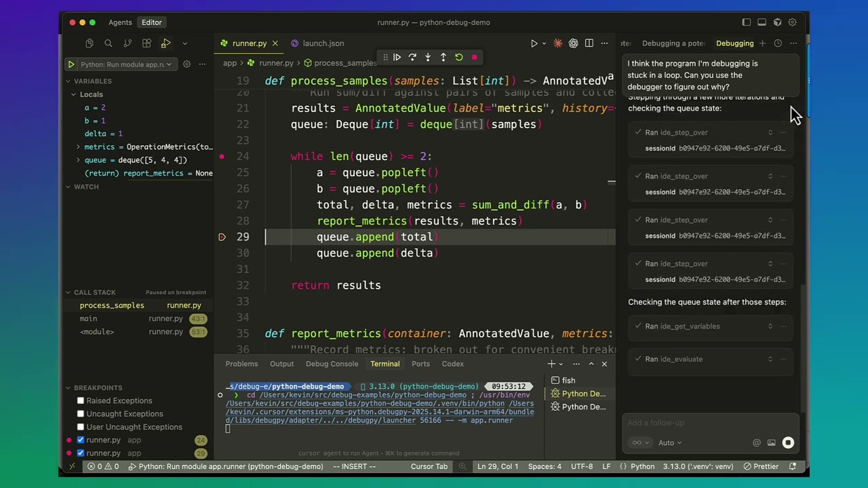This screenshot has height=488, width=868.
Task: Open the Ports panel tab
Action: (420, 364)
